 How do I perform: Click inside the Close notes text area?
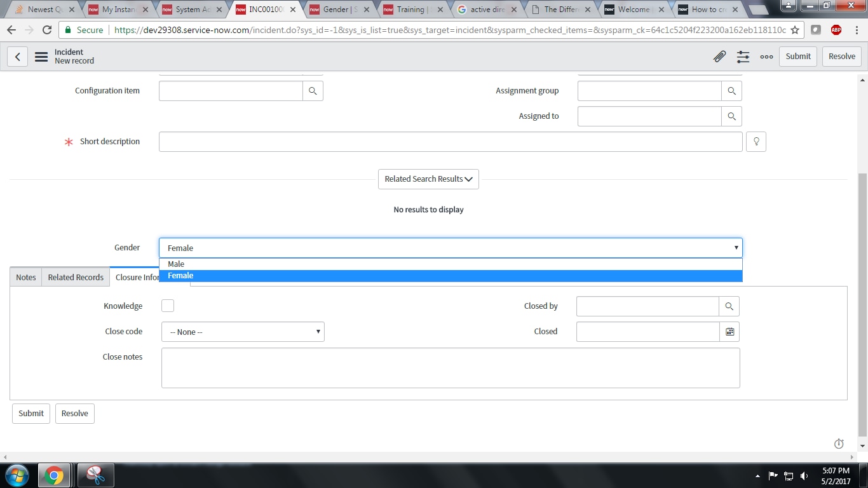click(451, 367)
